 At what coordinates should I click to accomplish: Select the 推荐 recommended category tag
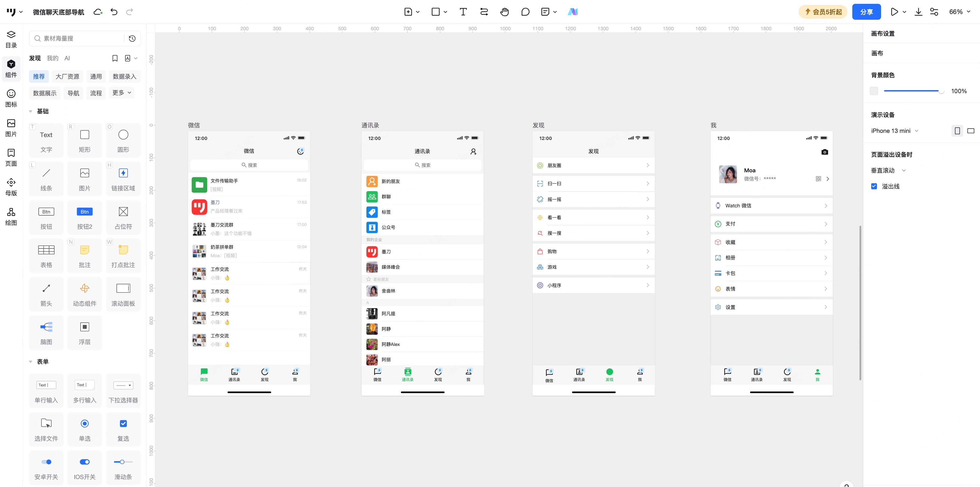pyautogui.click(x=39, y=76)
